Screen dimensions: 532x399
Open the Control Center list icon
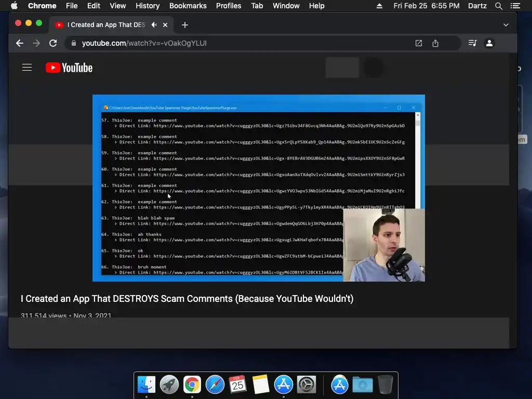pyautogui.click(x=515, y=6)
